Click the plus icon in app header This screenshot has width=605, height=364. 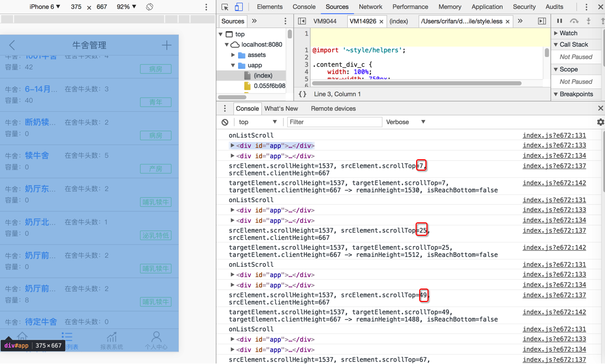tap(166, 45)
